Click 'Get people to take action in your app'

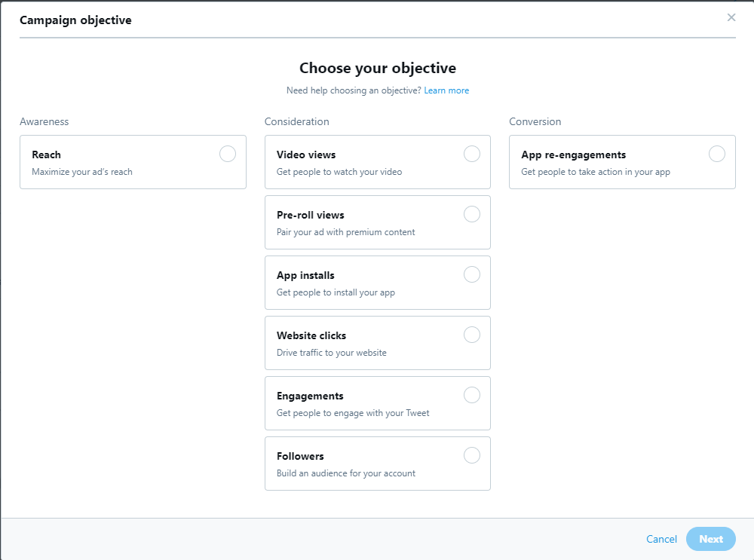[x=596, y=172]
